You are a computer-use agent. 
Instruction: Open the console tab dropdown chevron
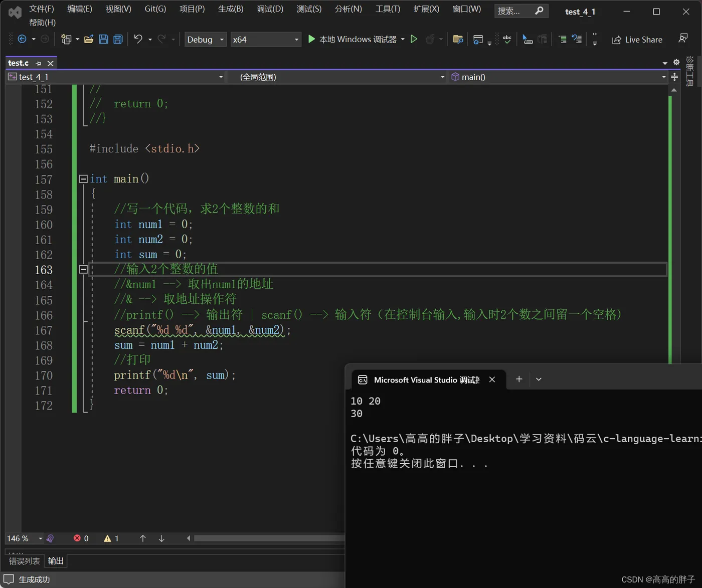point(539,379)
